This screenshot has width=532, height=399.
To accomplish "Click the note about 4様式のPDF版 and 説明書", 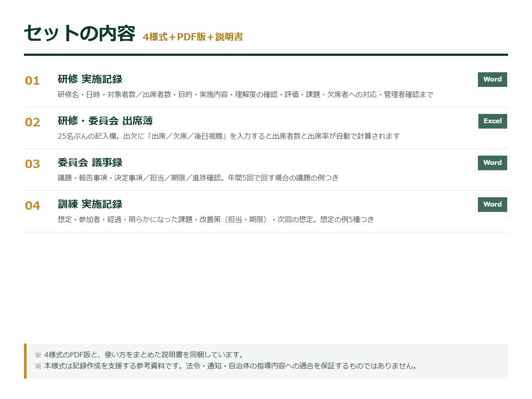I will [x=139, y=355].
